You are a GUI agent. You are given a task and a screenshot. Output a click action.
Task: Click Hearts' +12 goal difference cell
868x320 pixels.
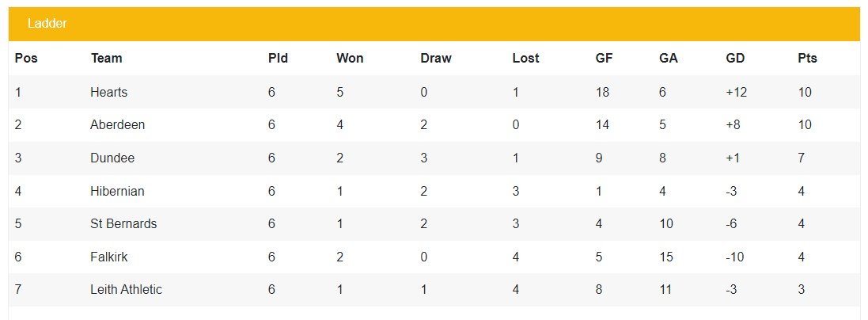click(736, 92)
